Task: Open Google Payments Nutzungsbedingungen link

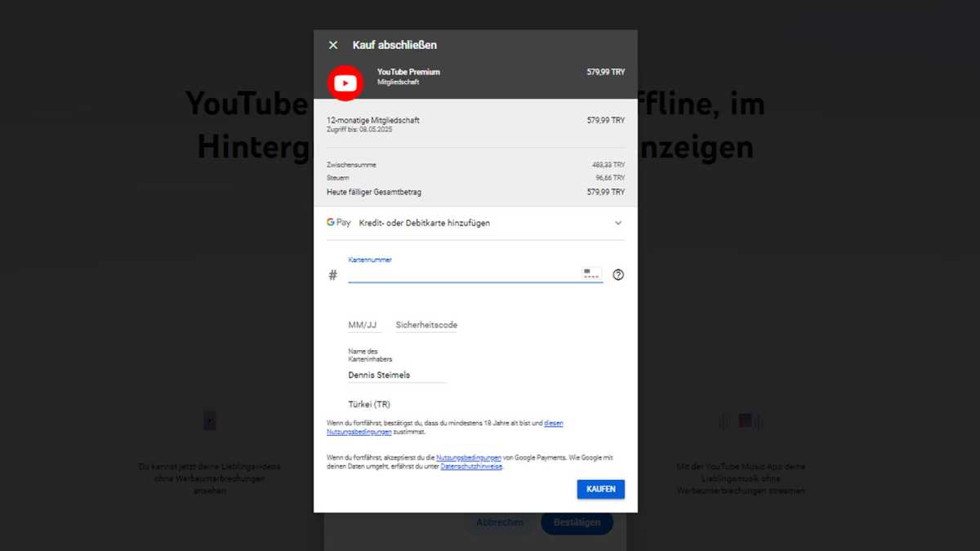Action: (469, 458)
